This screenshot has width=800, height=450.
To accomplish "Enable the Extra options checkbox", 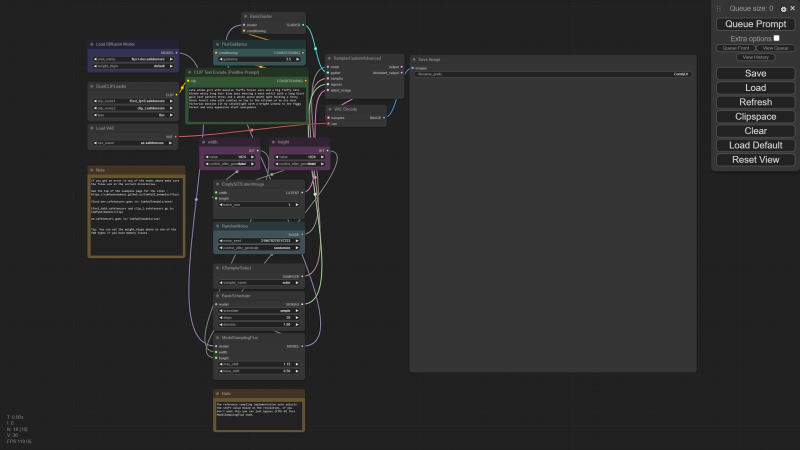I will coord(776,38).
